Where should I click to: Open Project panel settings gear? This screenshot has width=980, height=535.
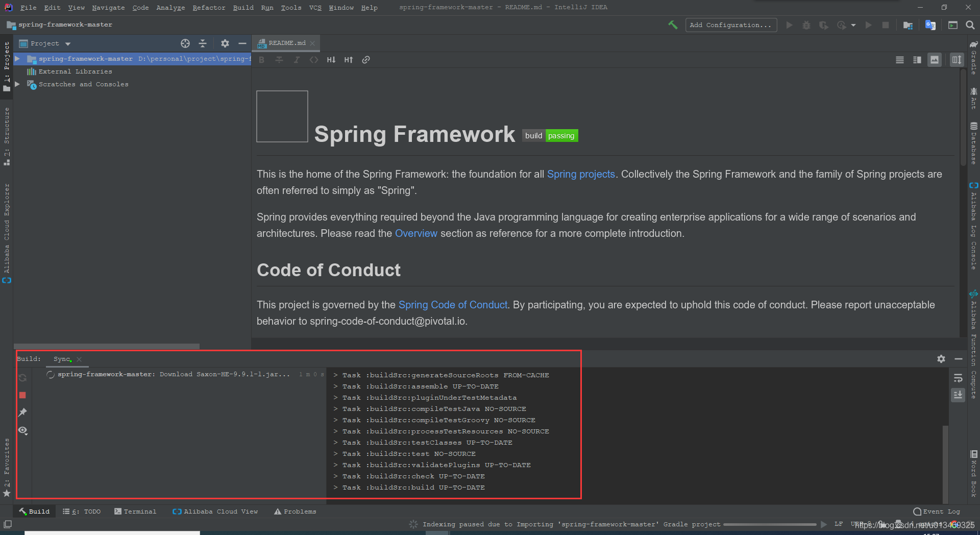click(x=225, y=43)
